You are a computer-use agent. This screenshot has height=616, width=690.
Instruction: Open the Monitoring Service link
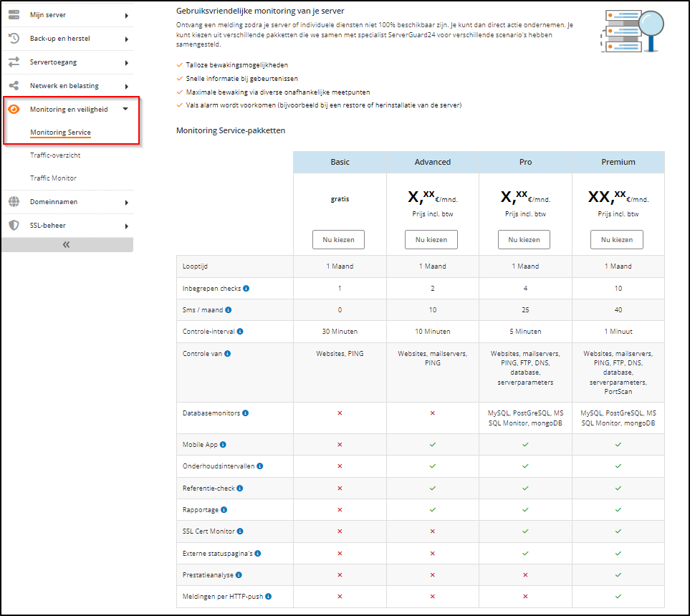click(x=62, y=133)
